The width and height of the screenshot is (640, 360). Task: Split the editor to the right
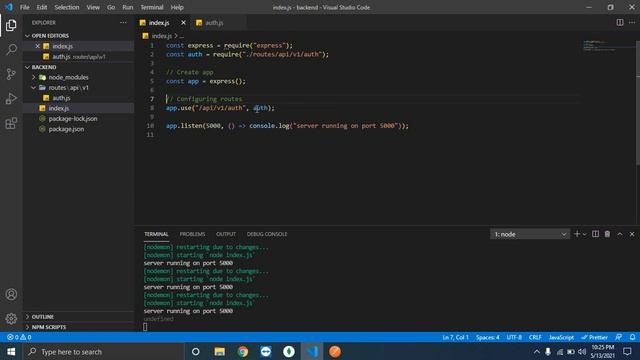coord(620,22)
